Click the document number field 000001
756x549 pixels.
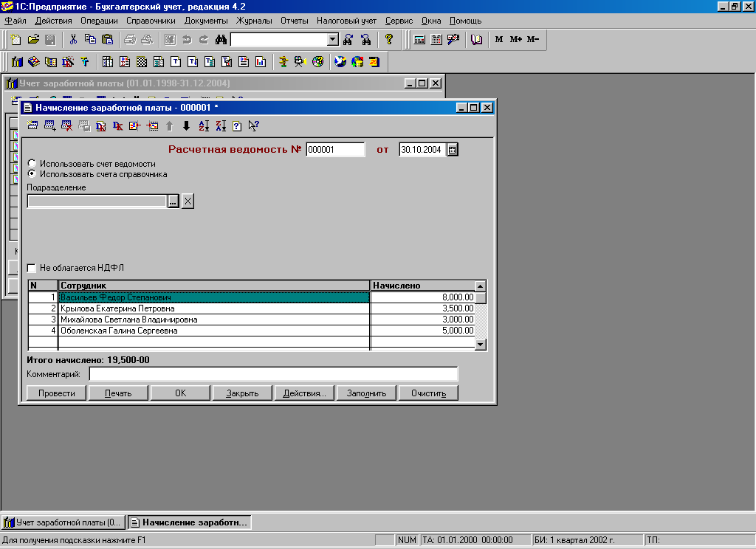335,149
